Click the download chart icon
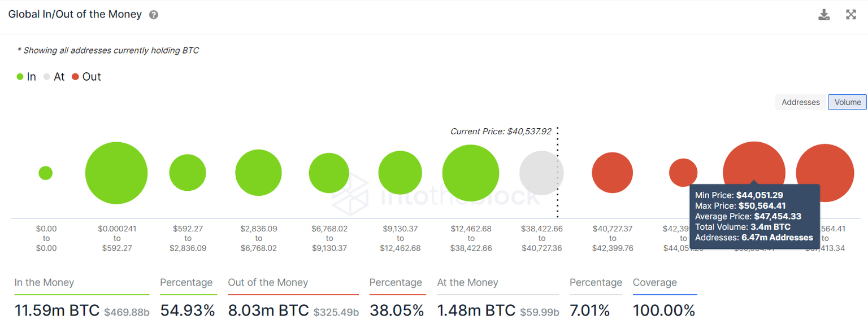 [x=824, y=14]
